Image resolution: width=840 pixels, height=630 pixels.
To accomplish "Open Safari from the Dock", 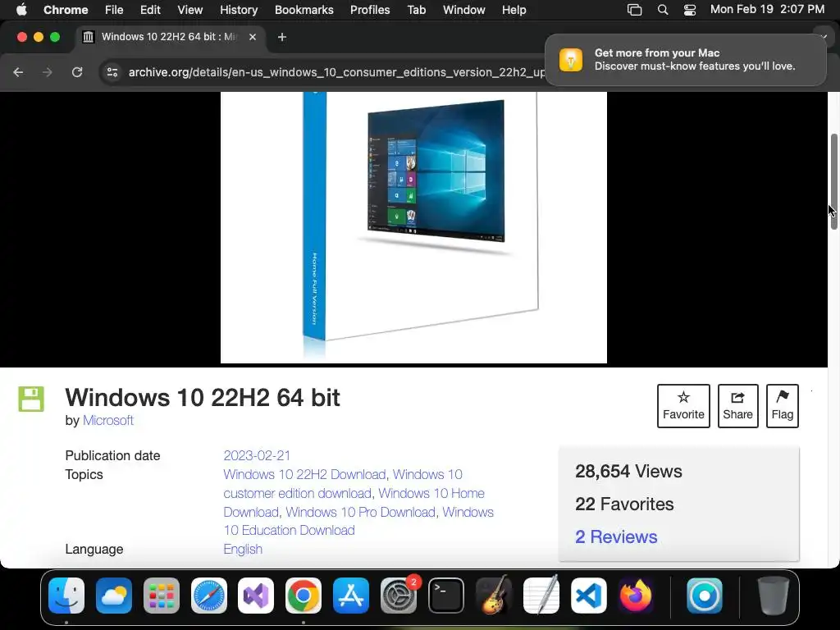I will tap(209, 596).
